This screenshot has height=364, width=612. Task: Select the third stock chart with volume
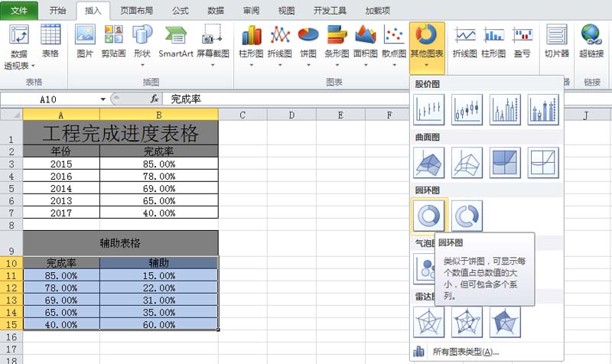pyautogui.click(x=505, y=109)
